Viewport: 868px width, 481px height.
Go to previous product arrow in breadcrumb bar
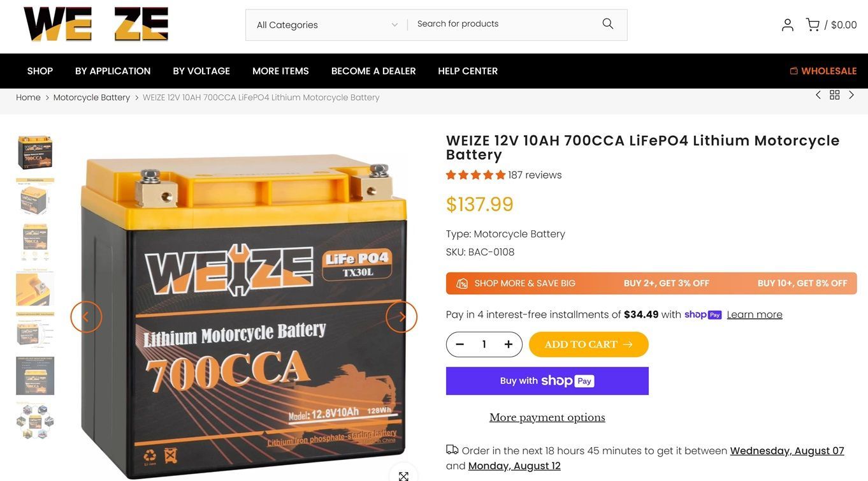click(x=818, y=95)
